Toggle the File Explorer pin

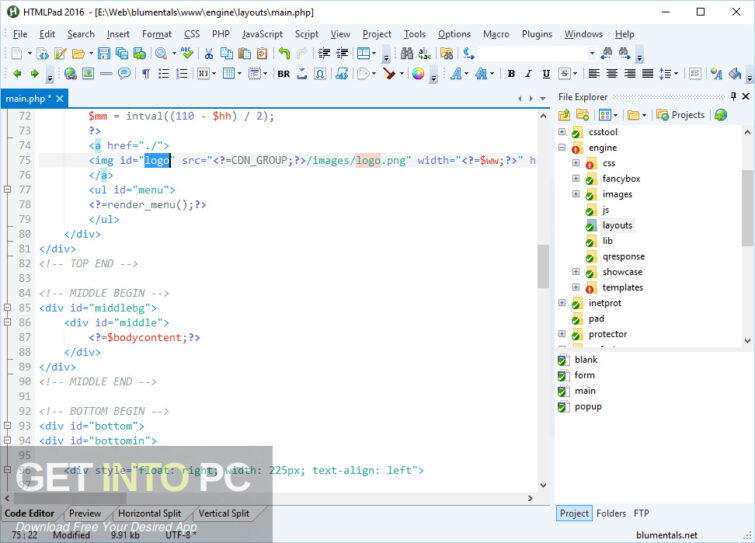(733, 96)
